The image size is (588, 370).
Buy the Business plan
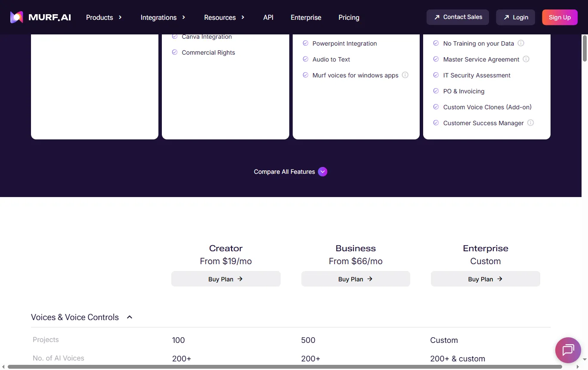click(356, 279)
